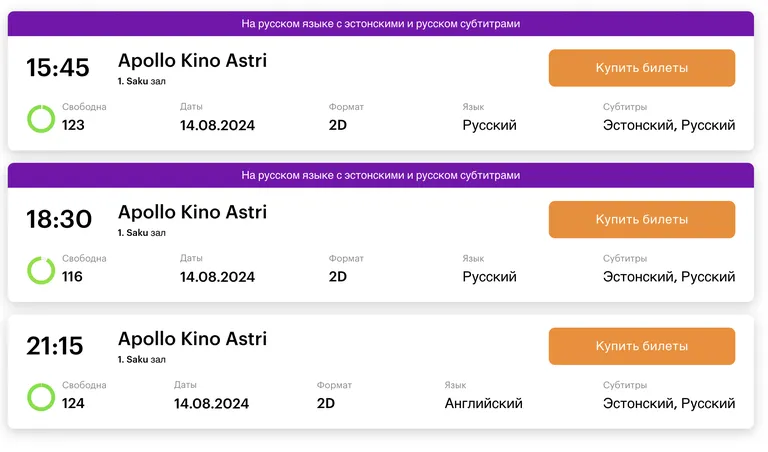The height and width of the screenshot is (452, 768).
Task: Click the 14.08.2024 date of the 15:45 session
Action: pos(217,125)
